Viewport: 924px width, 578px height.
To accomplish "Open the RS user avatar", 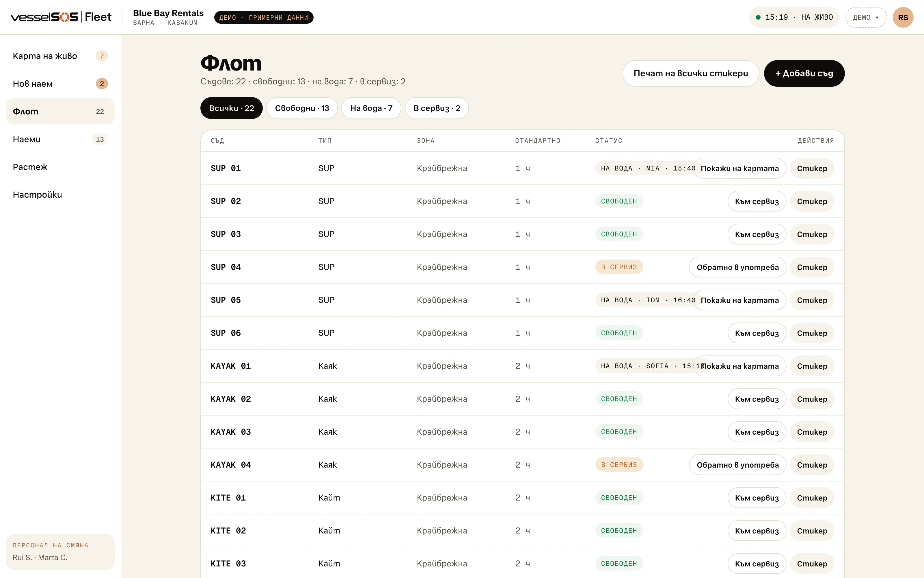I will coord(903,17).
